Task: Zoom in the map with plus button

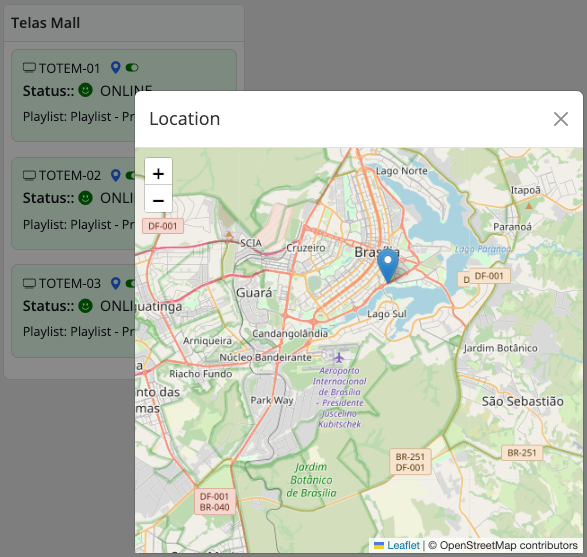Action: point(158,173)
